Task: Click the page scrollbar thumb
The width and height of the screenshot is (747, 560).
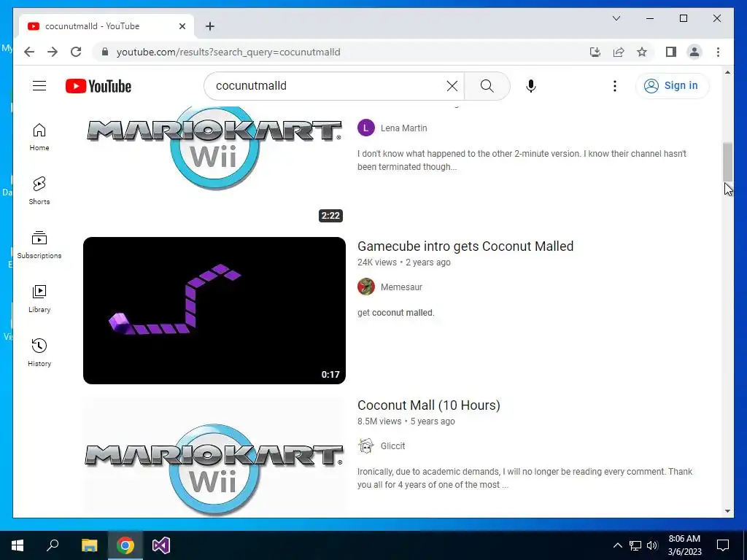Action: point(727,162)
